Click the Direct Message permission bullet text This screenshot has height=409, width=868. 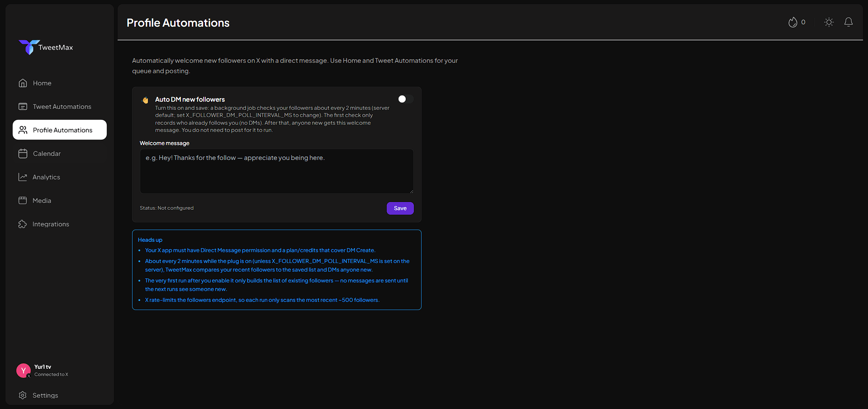(260, 250)
